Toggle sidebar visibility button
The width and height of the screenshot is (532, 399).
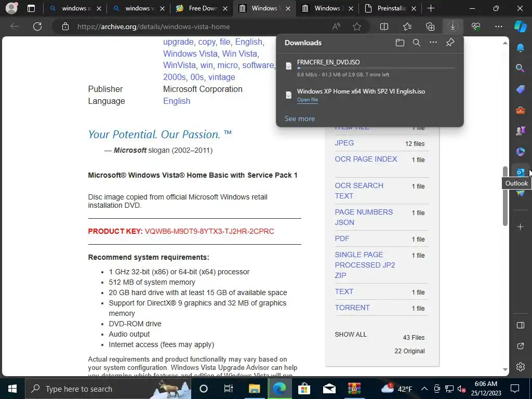point(520,325)
